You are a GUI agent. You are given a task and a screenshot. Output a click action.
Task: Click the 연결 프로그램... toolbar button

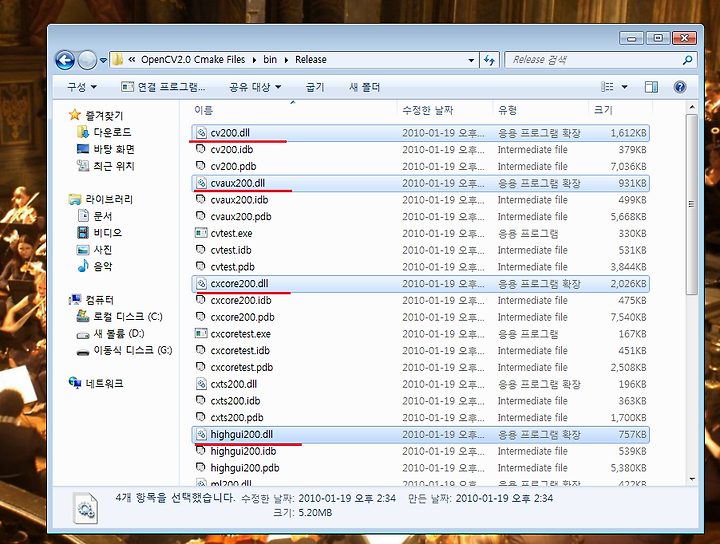(163, 87)
